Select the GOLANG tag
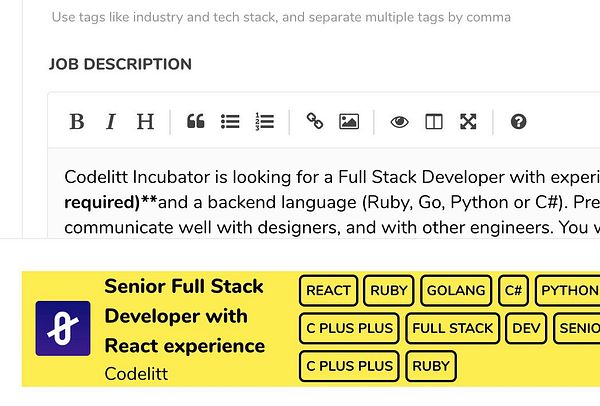600x406 pixels. tap(456, 291)
